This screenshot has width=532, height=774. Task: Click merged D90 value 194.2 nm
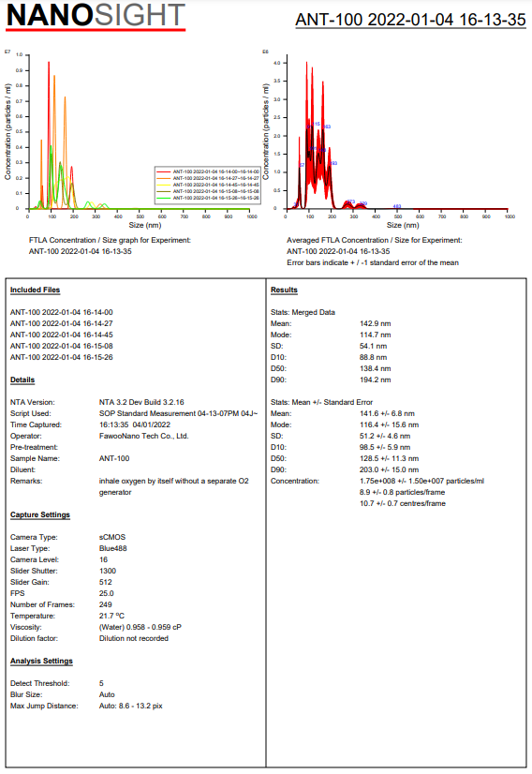pos(375,380)
